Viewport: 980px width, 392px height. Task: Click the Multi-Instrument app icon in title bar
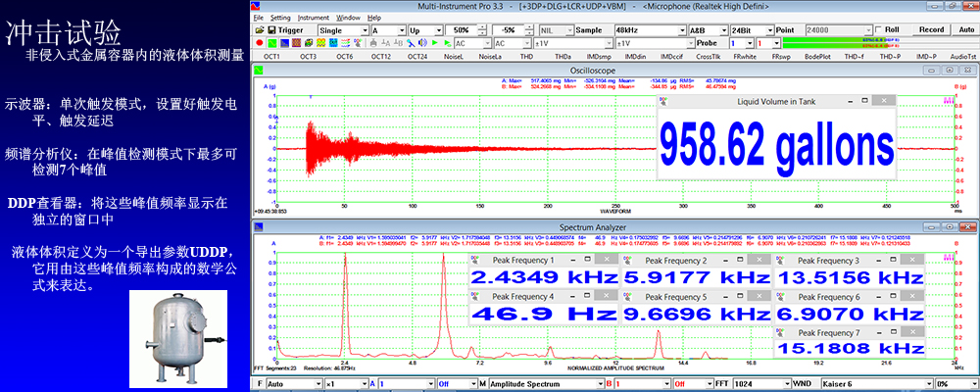255,6
